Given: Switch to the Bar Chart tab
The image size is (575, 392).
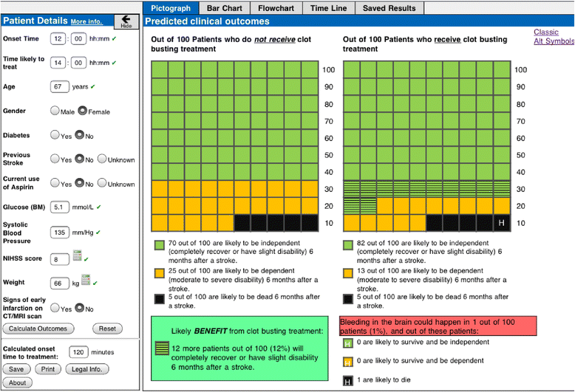Looking at the screenshot, I should [222, 8].
